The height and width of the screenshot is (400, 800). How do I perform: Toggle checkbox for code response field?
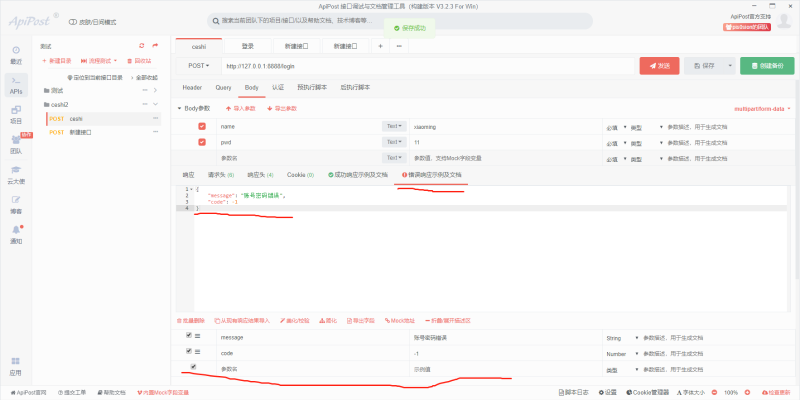tap(189, 351)
